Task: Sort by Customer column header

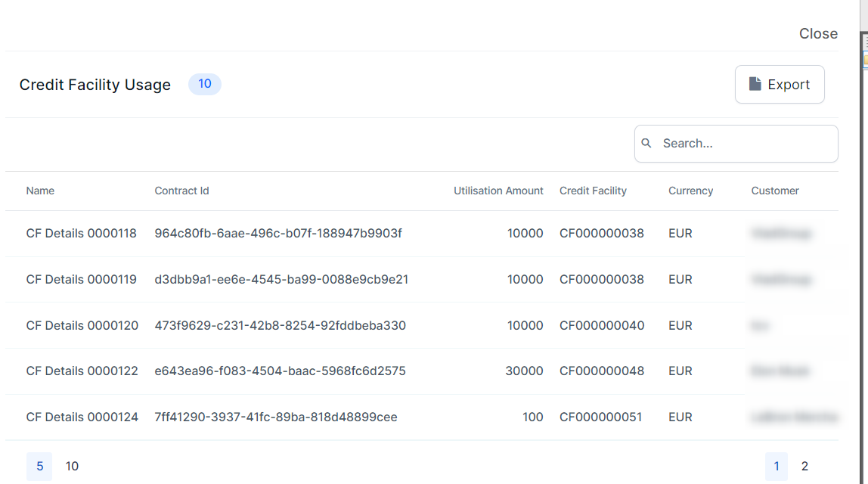Action: pos(775,191)
